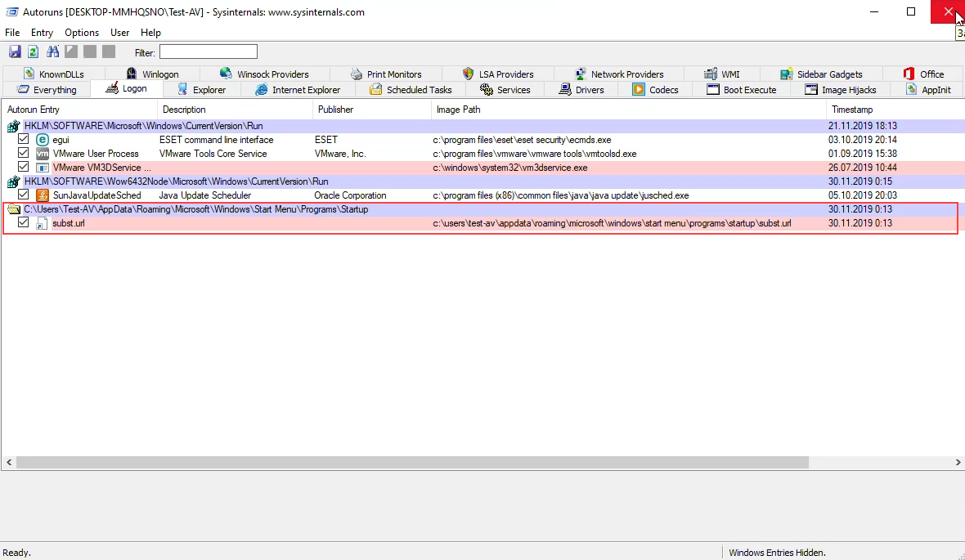Click the VMware User Process icon
This screenshot has width=965, height=560.
click(x=43, y=154)
